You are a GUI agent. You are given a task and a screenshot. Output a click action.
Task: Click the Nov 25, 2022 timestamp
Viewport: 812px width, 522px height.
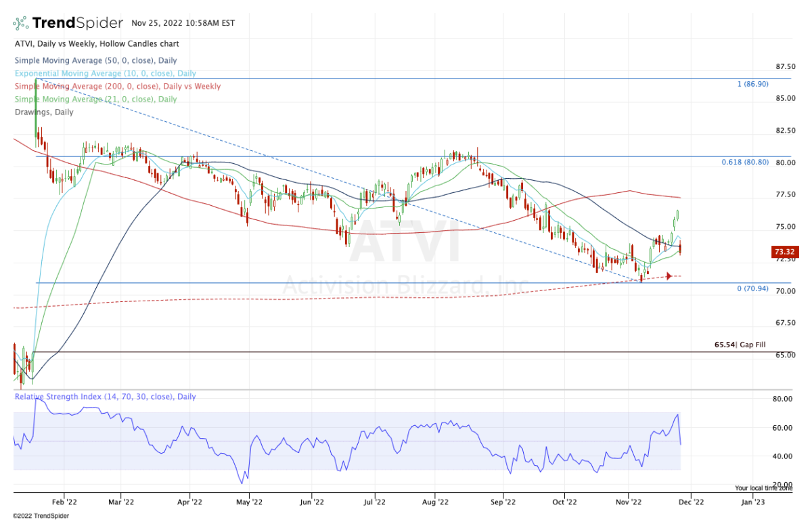tap(183, 23)
